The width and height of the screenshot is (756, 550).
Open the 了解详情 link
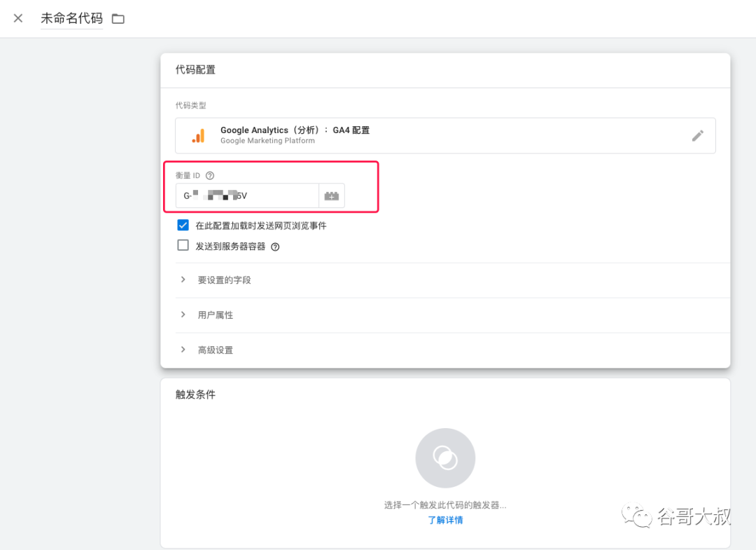(x=445, y=520)
